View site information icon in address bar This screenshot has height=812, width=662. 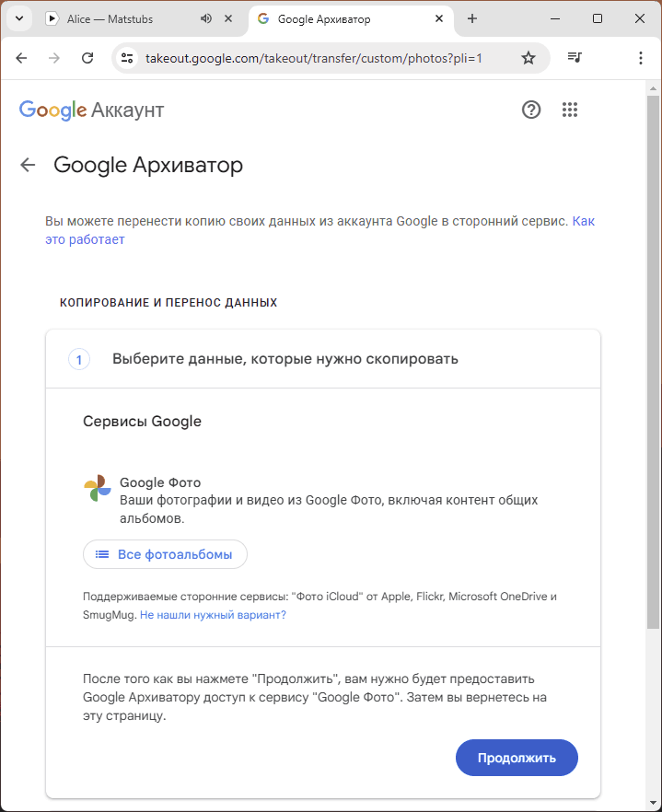pos(127,58)
